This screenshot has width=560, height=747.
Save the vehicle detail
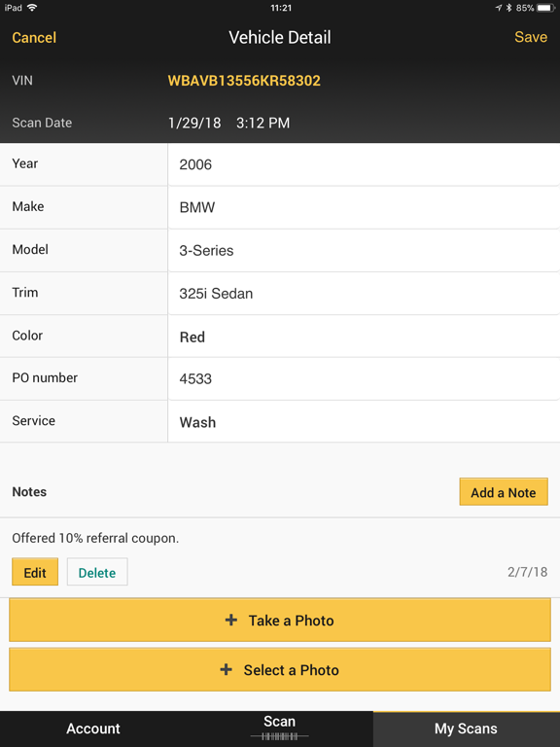[x=531, y=37]
